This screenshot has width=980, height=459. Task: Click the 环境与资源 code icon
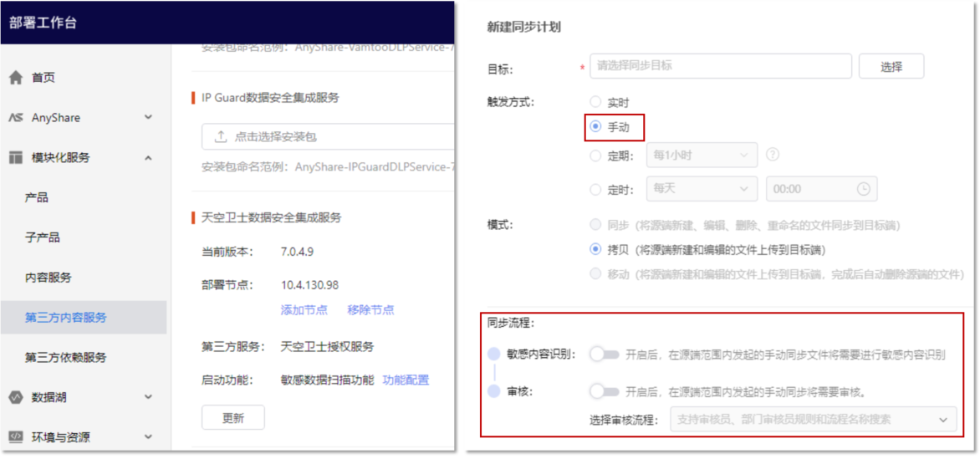click(x=16, y=436)
